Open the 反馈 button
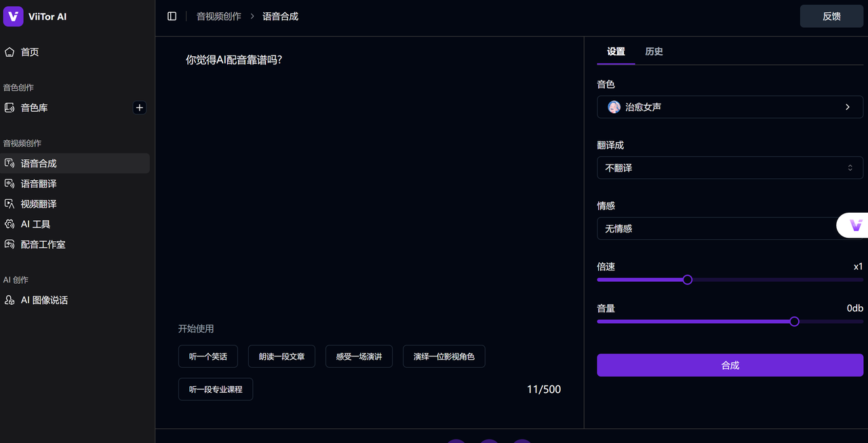The width and height of the screenshot is (868, 443). tap(831, 16)
